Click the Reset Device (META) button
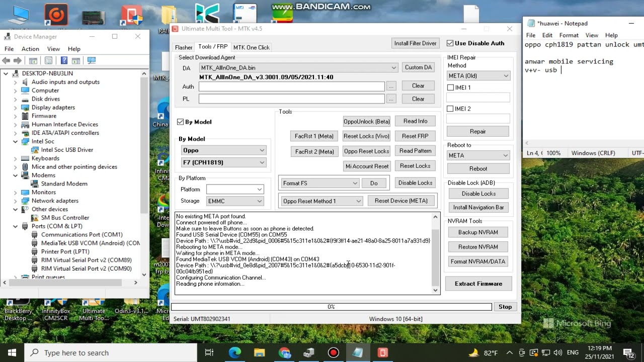This screenshot has height=362, width=644. 401,201
